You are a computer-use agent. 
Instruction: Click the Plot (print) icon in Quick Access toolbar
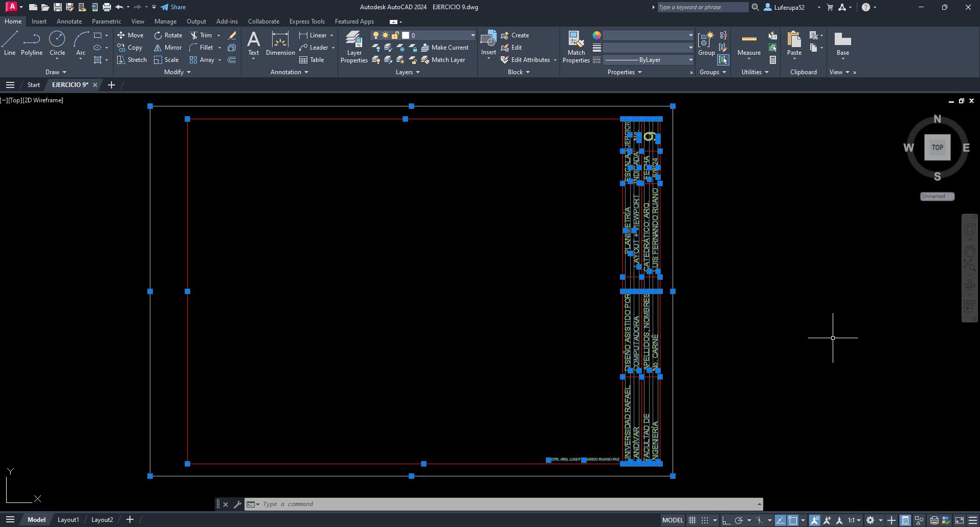[x=106, y=7]
